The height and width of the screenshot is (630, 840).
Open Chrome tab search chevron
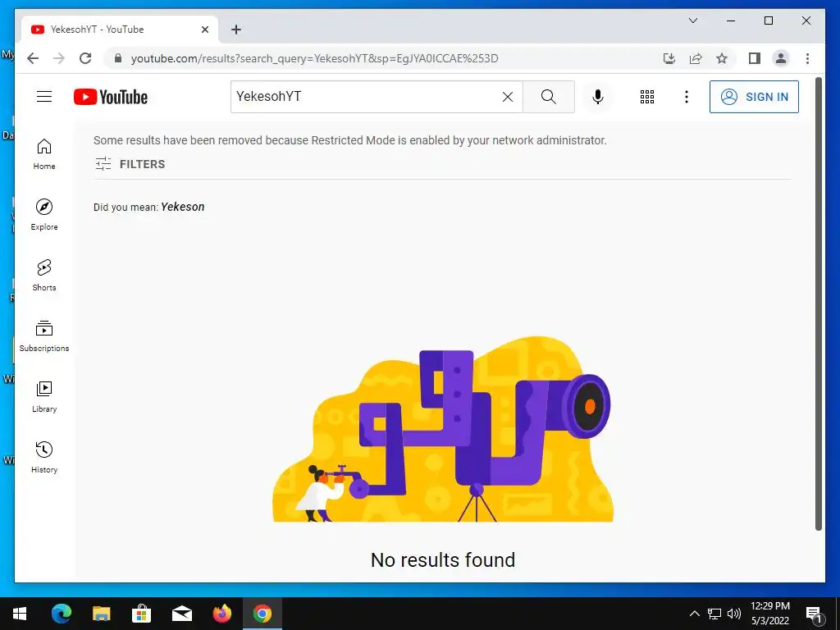point(692,21)
